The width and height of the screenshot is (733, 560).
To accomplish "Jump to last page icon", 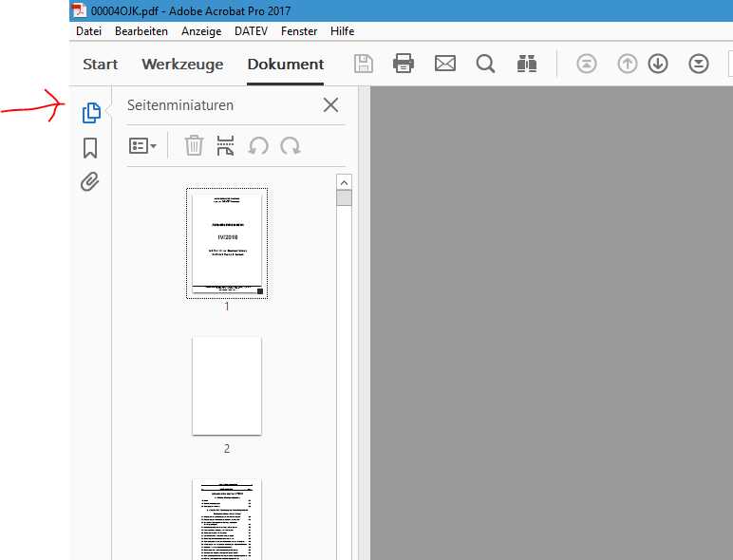I will point(699,64).
